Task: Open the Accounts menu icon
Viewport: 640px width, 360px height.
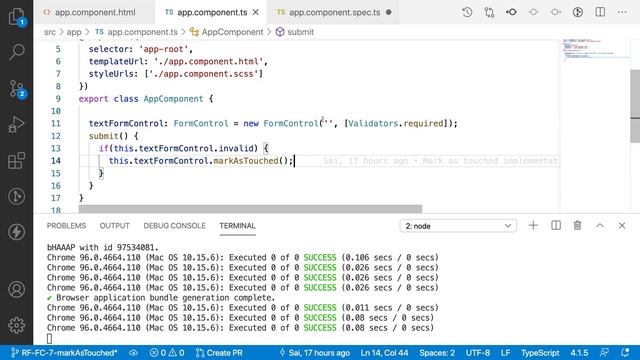Action: tap(16, 289)
